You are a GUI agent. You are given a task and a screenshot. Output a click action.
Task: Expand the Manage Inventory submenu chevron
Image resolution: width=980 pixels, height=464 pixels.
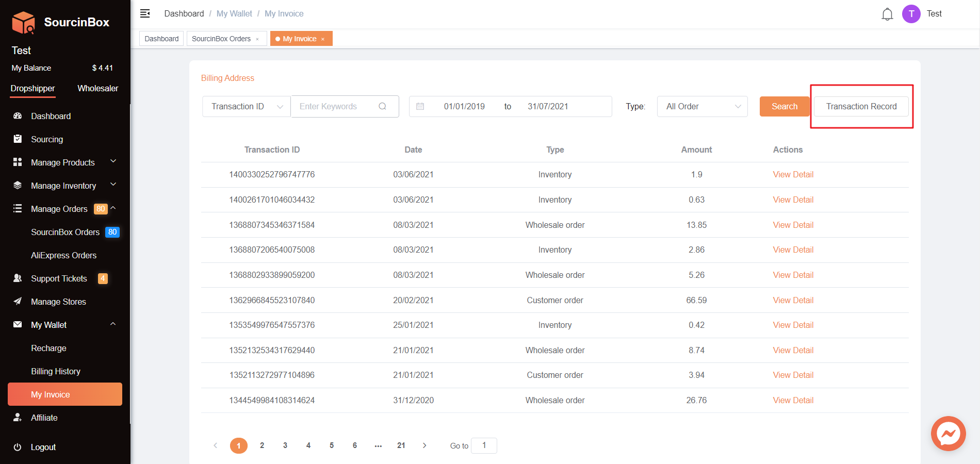tap(113, 185)
